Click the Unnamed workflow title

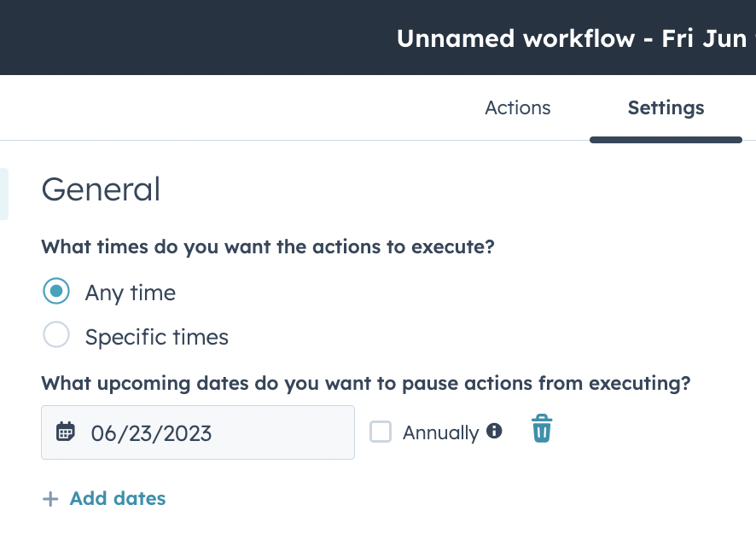(x=570, y=38)
